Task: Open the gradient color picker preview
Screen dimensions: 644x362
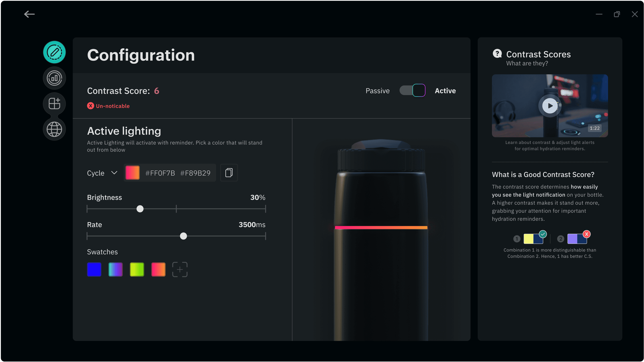Action: [133, 173]
